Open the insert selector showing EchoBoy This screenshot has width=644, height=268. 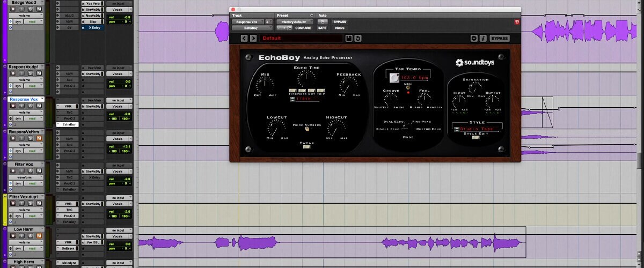coord(252,28)
